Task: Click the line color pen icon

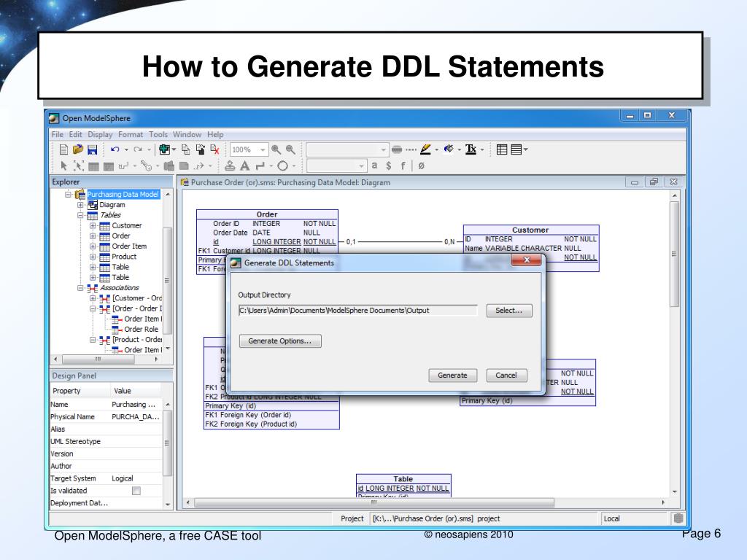Action: click(425, 149)
